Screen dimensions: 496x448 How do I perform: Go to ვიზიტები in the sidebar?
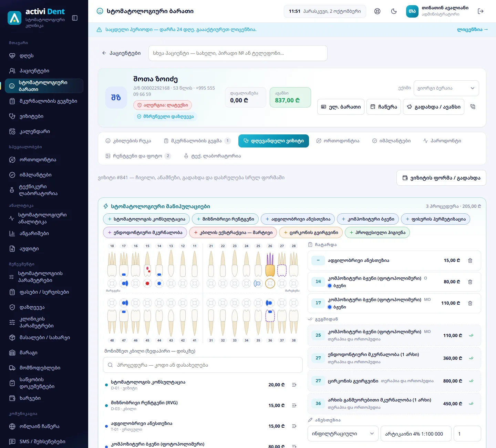44,116
